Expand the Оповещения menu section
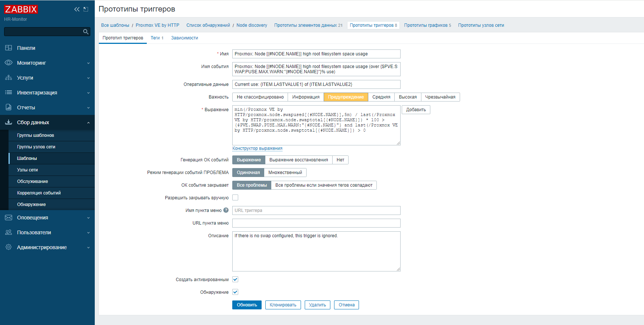The height and width of the screenshot is (325, 644). (88, 218)
